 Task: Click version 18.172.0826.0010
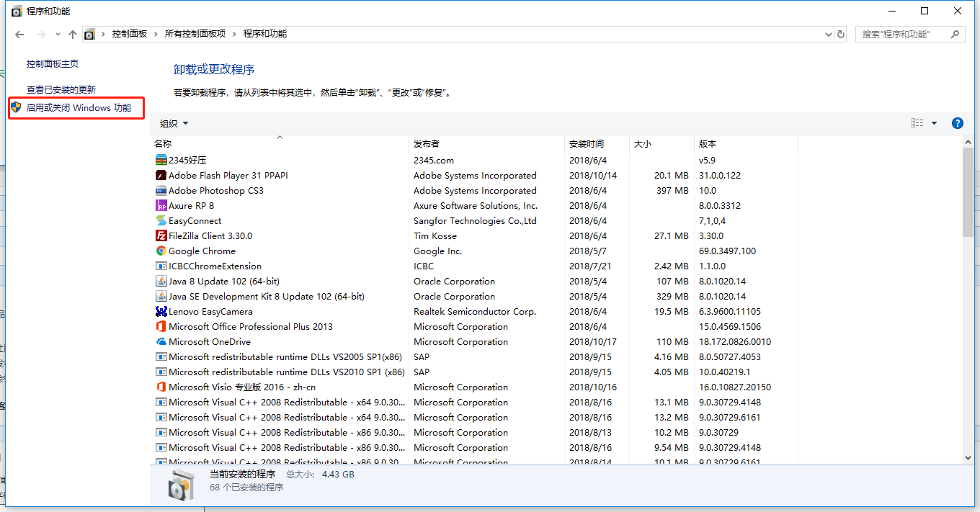coord(734,341)
